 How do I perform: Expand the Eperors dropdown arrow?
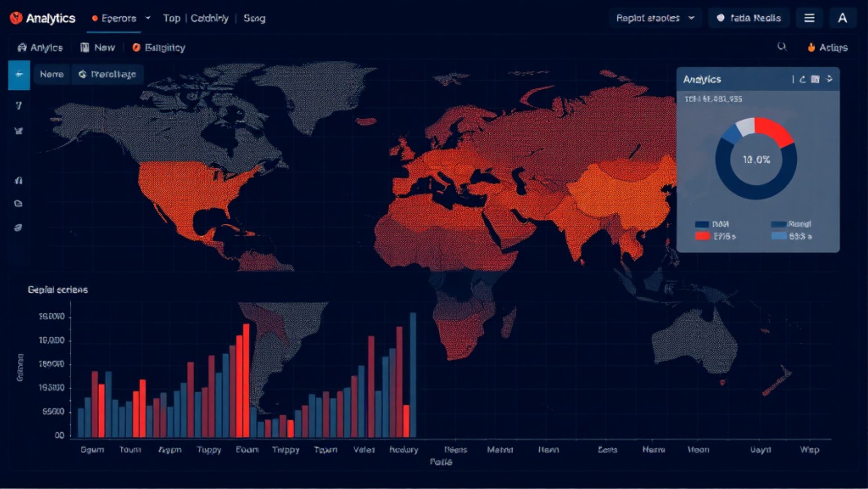point(148,18)
